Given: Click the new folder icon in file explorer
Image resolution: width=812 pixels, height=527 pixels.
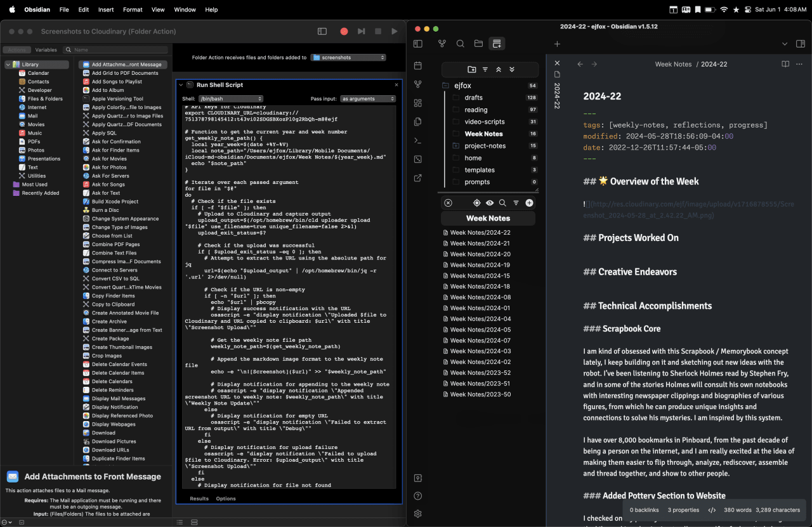Looking at the screenshot, I should coord(471,70).
